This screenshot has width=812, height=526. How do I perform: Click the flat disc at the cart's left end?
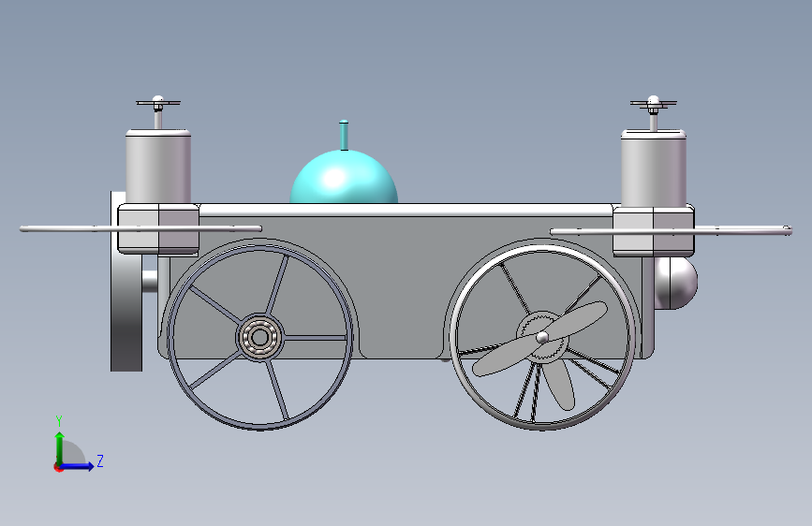pos(125,281)
